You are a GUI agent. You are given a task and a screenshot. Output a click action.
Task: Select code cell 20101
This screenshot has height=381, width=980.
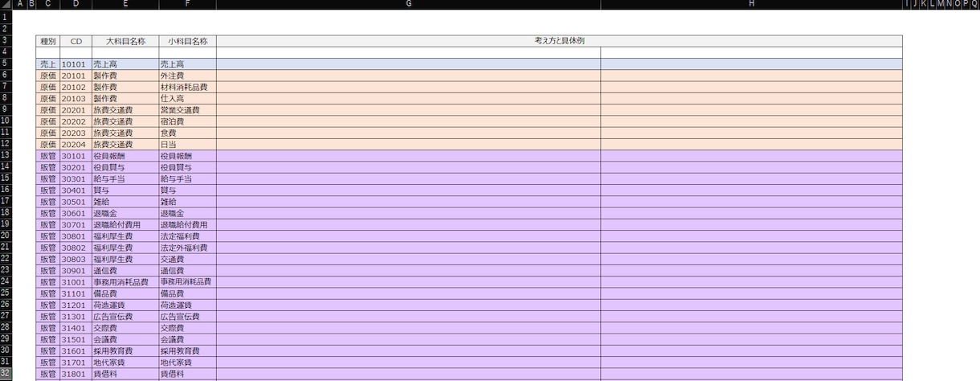[76, 75]
